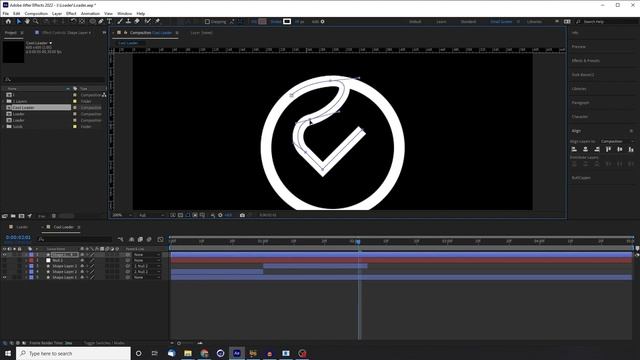Select the Home tool icon
The image size is (640, 360).
pyautogui.click(x=8, y=21)
